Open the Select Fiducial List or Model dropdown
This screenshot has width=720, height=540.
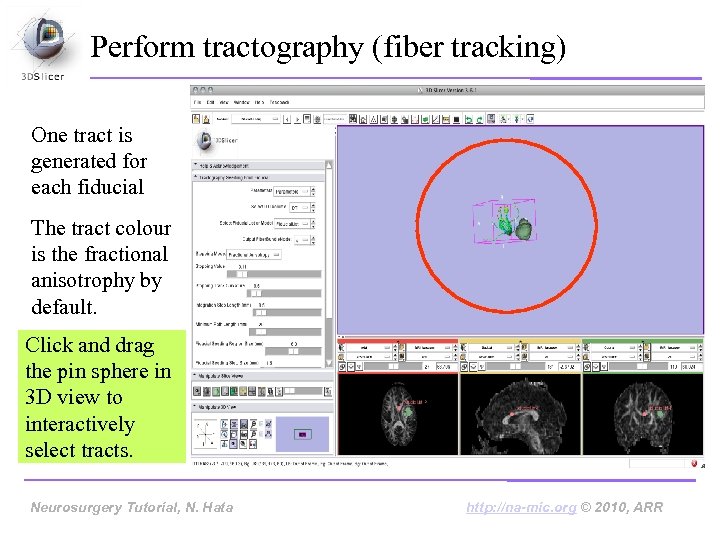(292, 224)
